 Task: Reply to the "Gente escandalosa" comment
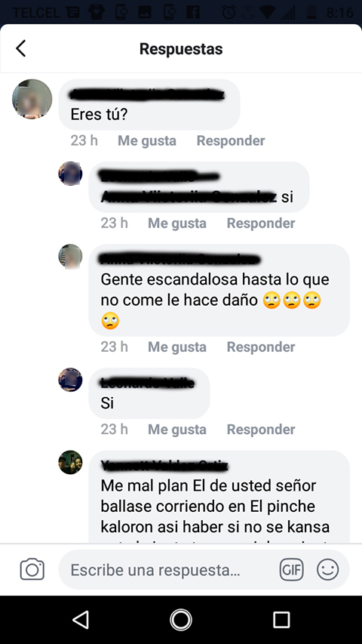tap(261, 347)
